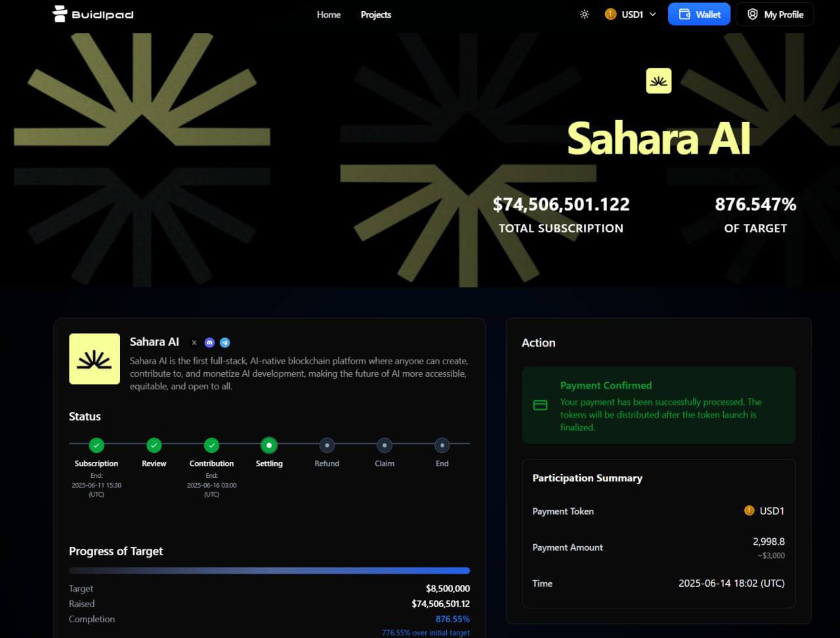Click the Progress of Target heading
Image resolution: width=840 pixels, height=638 pixels.
pyautogui.click(x=115, y=551)
